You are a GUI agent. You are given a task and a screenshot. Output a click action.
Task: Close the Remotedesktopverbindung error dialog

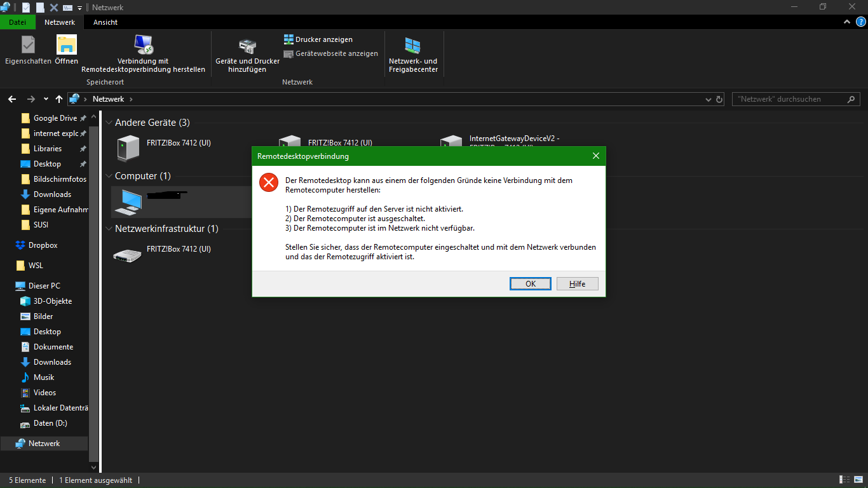(596, 156)
